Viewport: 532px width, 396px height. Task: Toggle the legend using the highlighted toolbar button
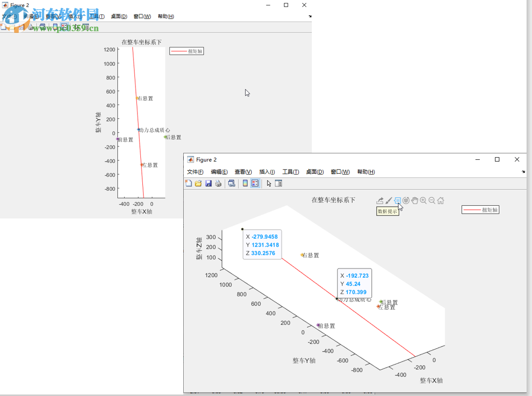coord(255,183)
